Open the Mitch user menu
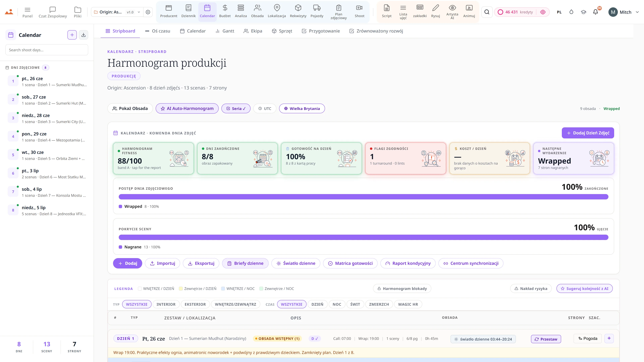Screen dimensions: 644x362 624,12
